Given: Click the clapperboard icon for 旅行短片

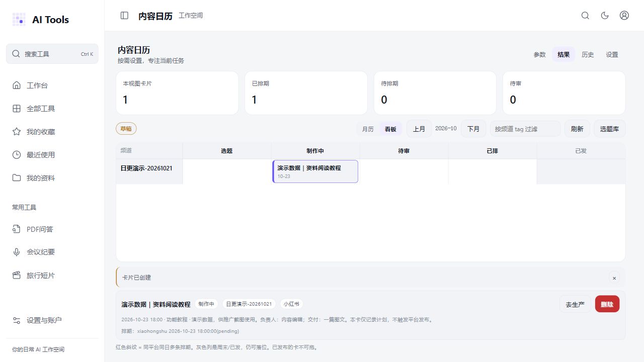Looking at the screenshot, I should tap(17, 276).
